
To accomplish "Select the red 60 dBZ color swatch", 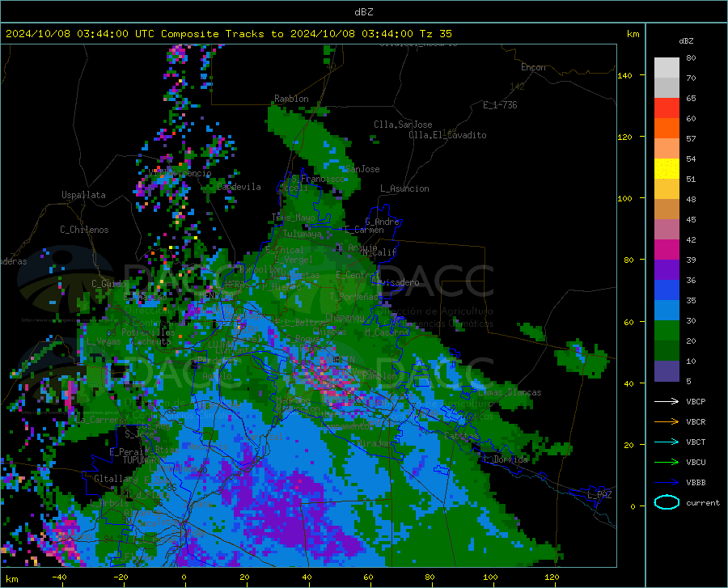I will pyautogui.click(x=667, y=108).
